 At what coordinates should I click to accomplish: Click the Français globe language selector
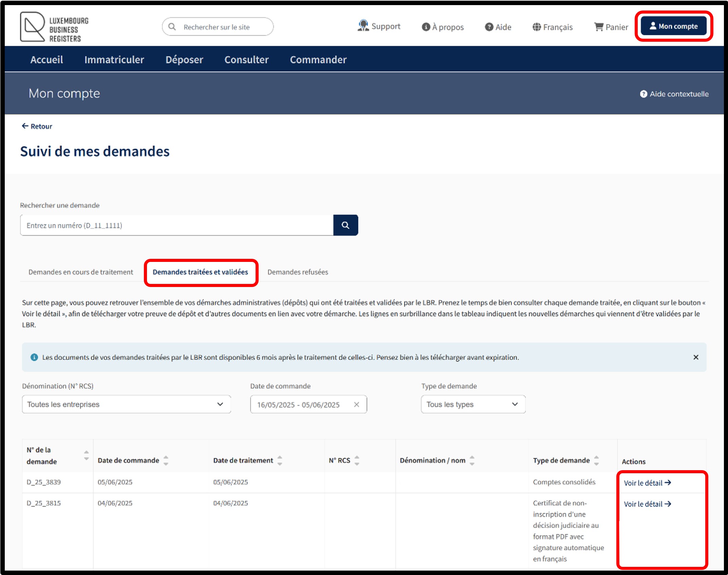tap(552, 27)
